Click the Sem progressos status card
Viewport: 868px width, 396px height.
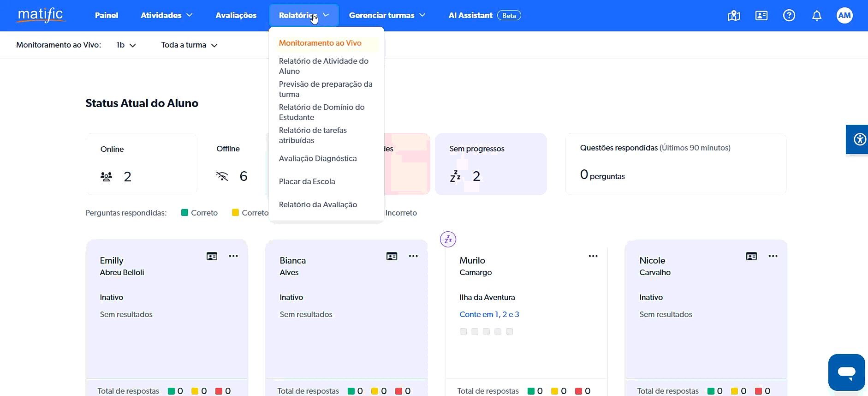pyautogui.click(x=490, y=164)
